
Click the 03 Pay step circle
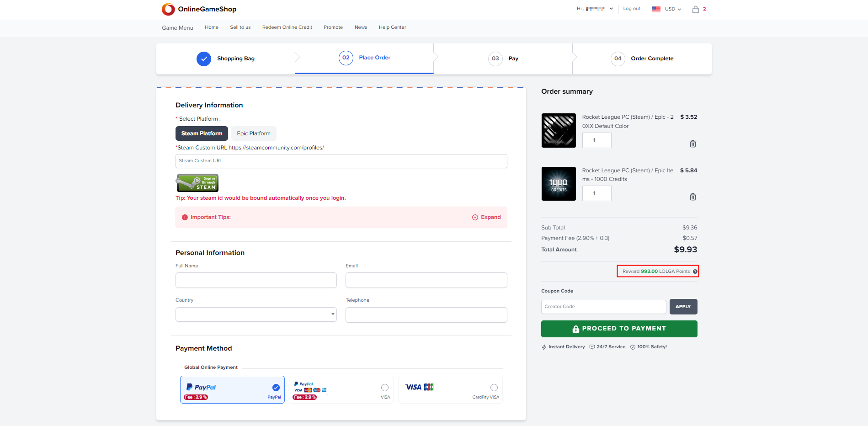(x=495, y=59)
